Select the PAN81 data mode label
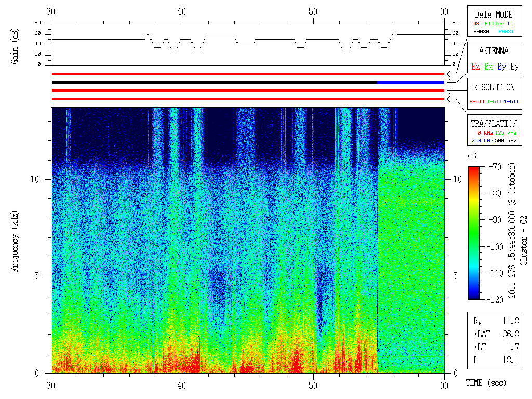Image resolution: width=532 pixels, height=399 pixels. pos(506,32)
